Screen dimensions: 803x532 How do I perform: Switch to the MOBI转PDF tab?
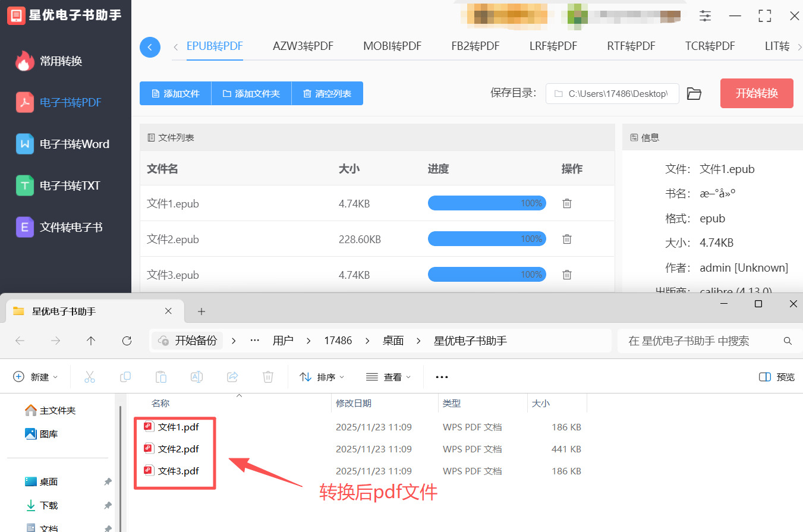coord(392,46)
